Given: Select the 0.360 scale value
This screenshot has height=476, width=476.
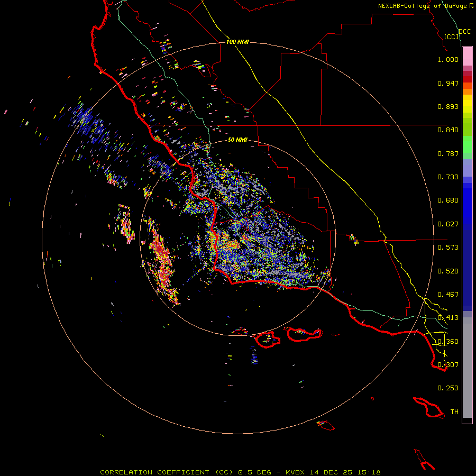Looking at the screenshot, I should coord(448,342).
